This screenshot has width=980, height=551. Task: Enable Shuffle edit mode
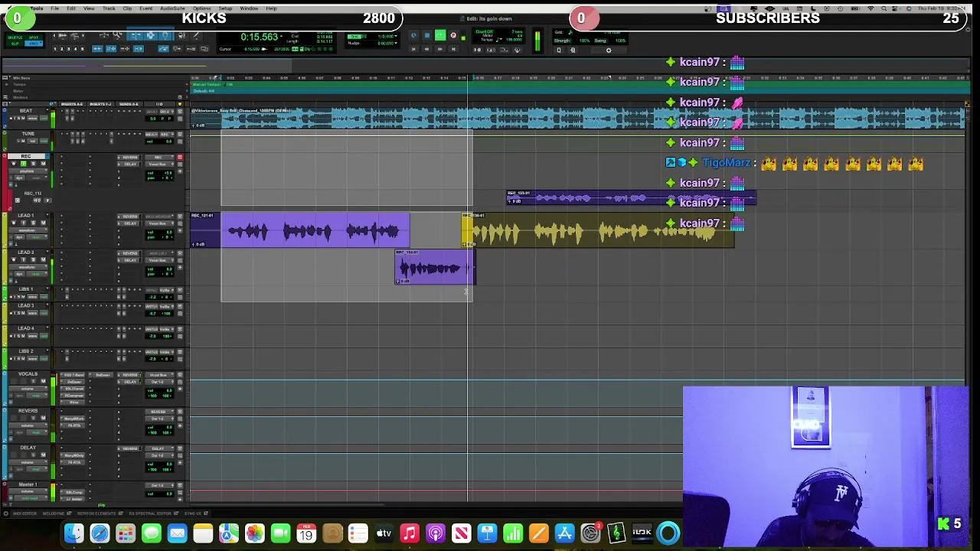tap(15, 37)
